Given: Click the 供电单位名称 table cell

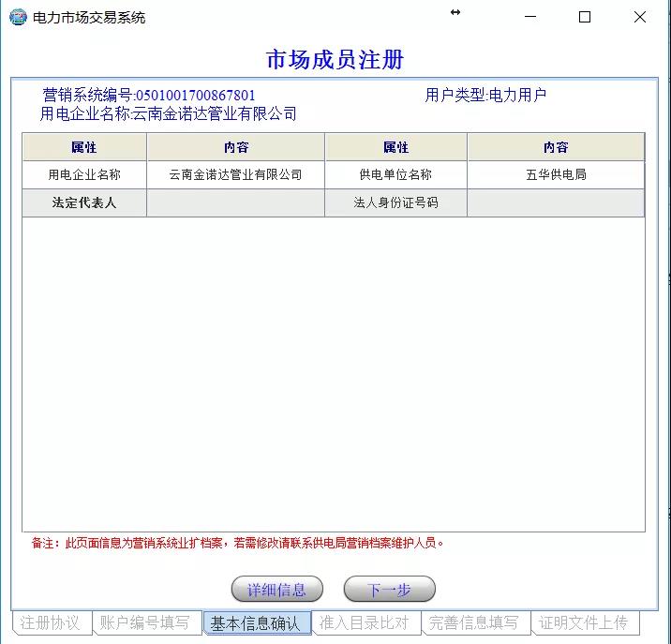Looking at the screenshot, I should (395, 174).
